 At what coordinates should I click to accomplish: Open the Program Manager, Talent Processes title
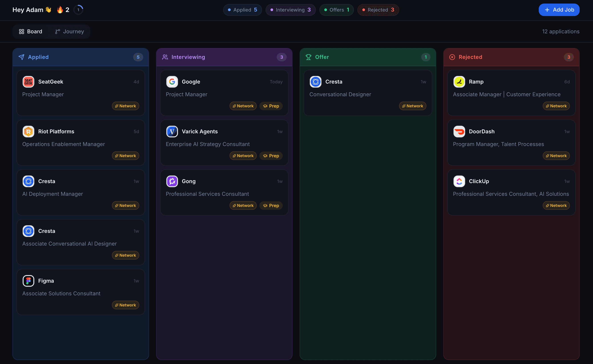pos(498,144)
